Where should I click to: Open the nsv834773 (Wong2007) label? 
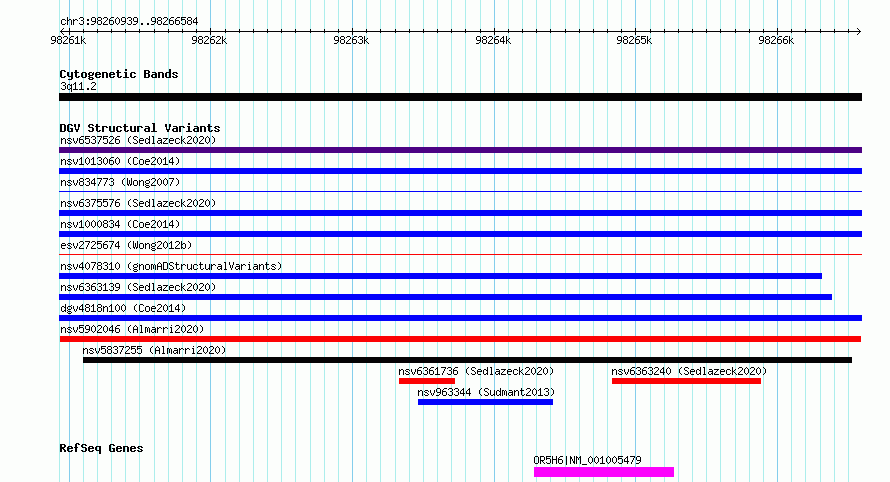pyautogui.click(x=120, y=182)
